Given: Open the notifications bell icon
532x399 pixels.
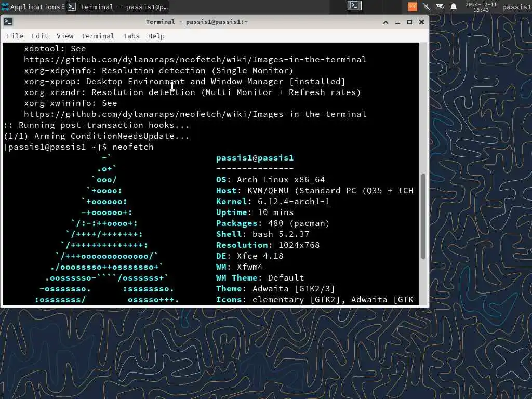Looking at the screenshot, I should [453, 7].
